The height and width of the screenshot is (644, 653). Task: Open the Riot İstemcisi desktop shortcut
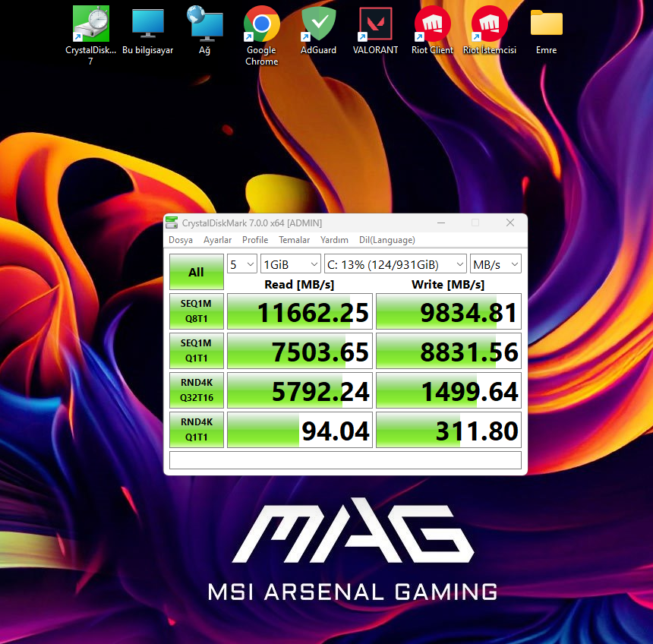pos(489,31)
